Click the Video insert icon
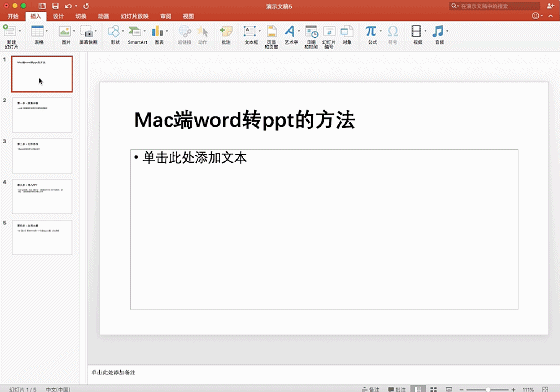 click(416, 31)
